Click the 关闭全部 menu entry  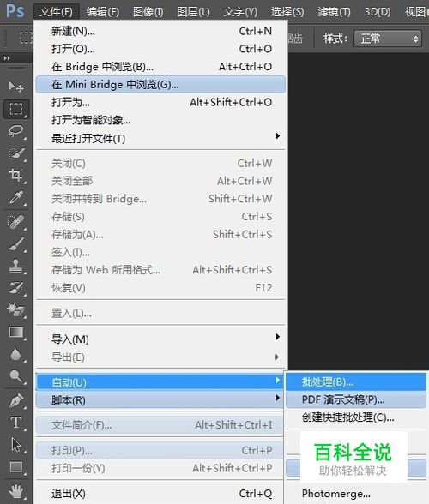[x=160, y=181]
